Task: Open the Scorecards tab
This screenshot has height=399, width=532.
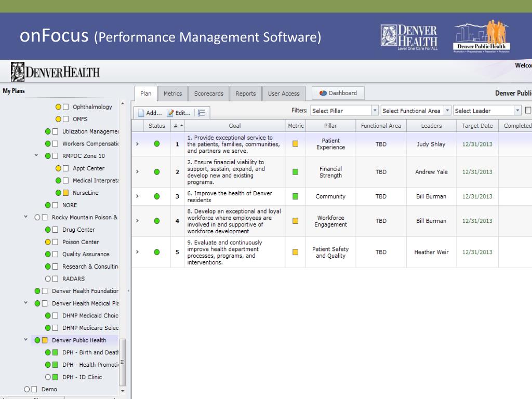Action: click(209, 94)
